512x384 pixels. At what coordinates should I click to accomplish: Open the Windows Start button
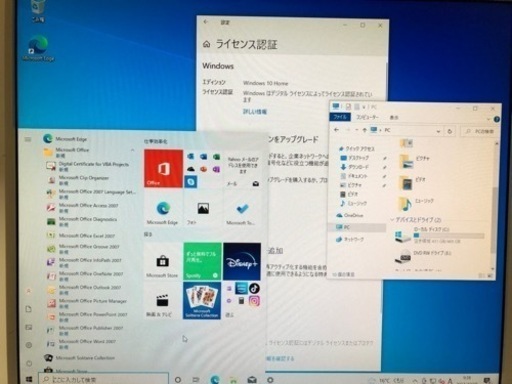(29, 379)
